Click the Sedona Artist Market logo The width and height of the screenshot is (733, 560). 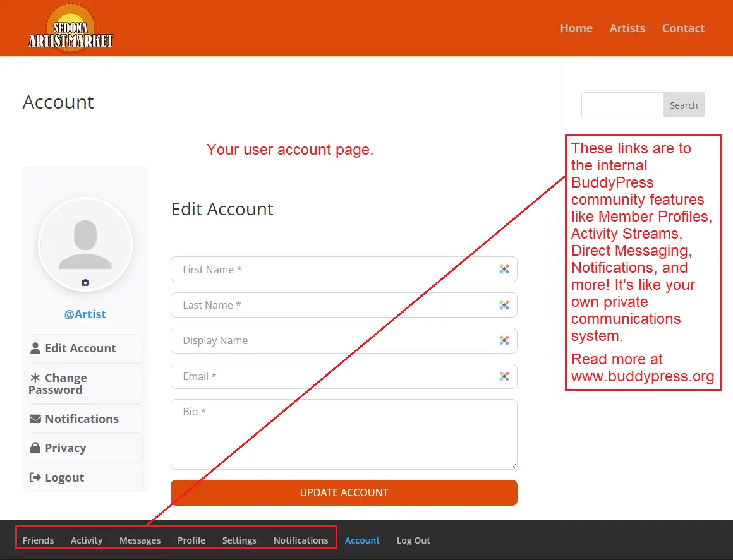[x=71, y=28]
